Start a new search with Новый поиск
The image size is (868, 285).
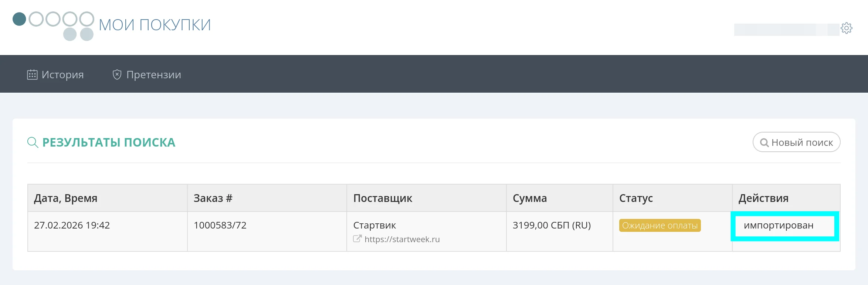[796, 142]
